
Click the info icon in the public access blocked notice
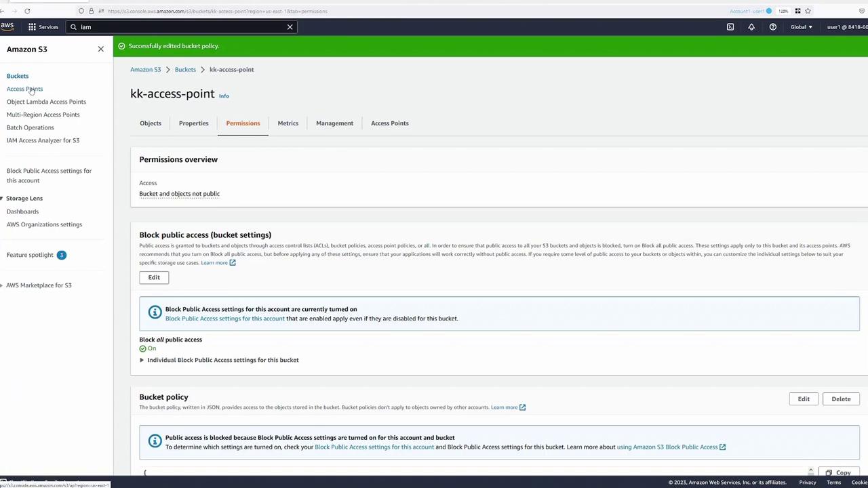click(x=155, y=441)
